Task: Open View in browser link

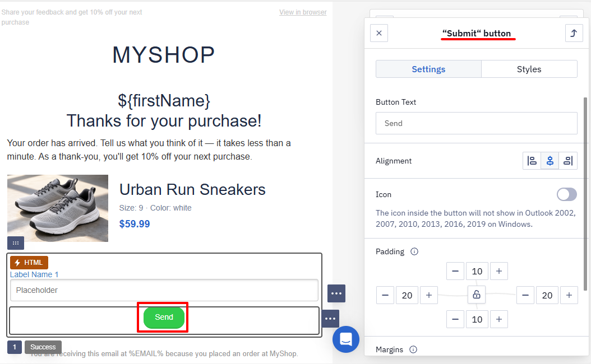Action: (303, 12)
